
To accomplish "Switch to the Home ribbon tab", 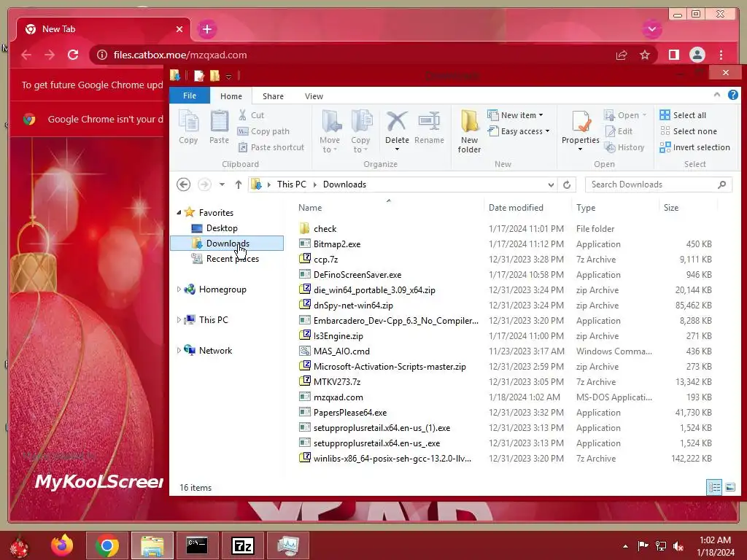I will [x=231, y=96].
